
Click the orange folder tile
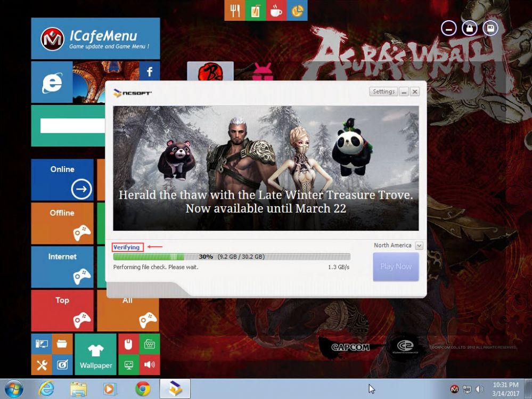click(62, 344)
